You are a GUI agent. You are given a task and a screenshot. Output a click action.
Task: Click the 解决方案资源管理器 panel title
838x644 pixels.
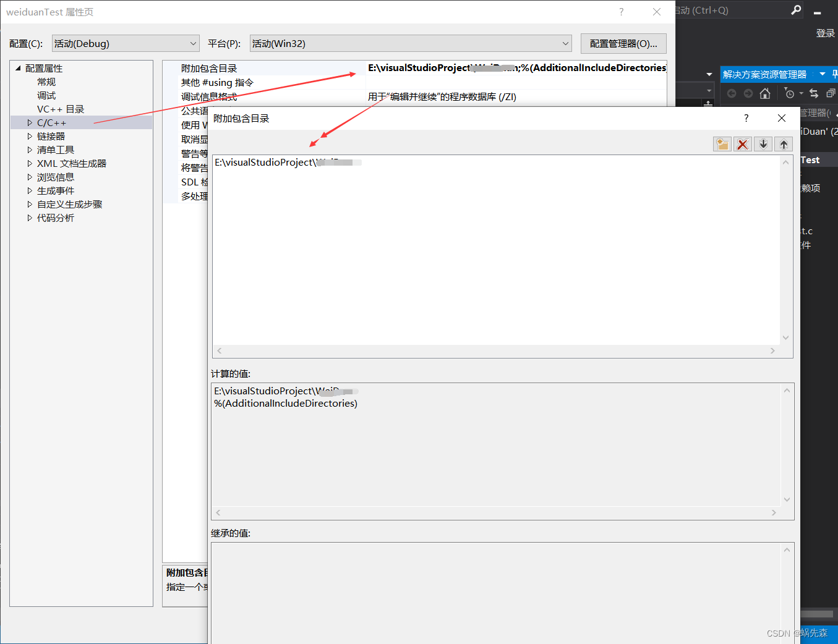pos(765,74)
